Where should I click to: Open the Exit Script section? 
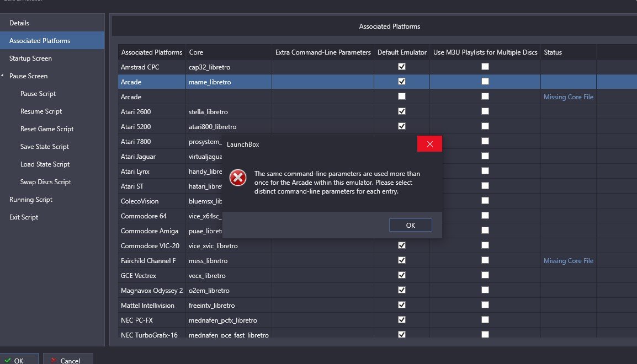tap(24, 217)
